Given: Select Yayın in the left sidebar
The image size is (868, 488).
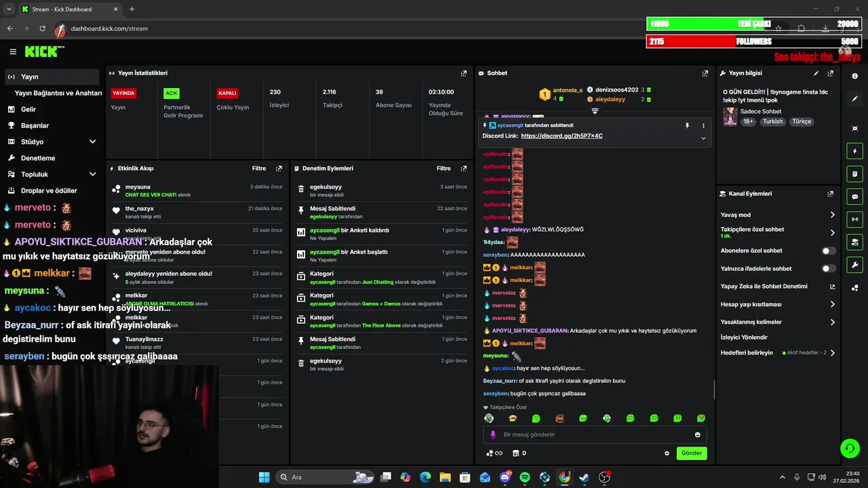Looking at the screenshot, I should click(52, 77).
